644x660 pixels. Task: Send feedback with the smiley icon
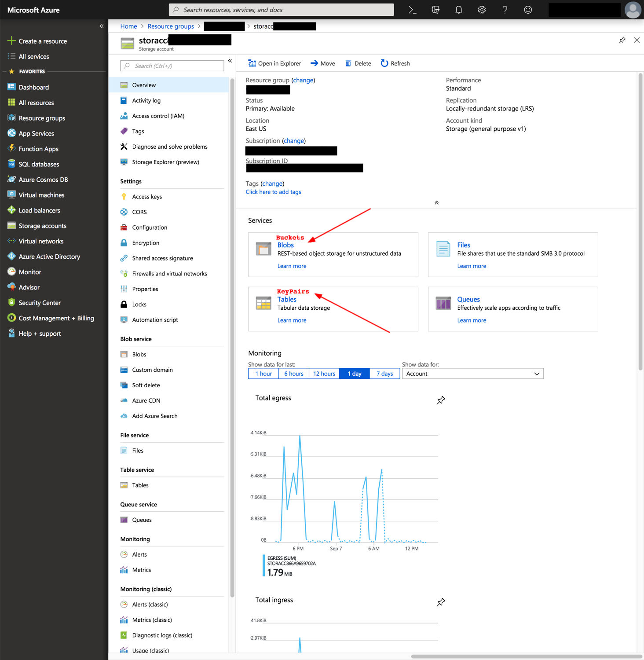pyautogui.click(x=528, y=10)
